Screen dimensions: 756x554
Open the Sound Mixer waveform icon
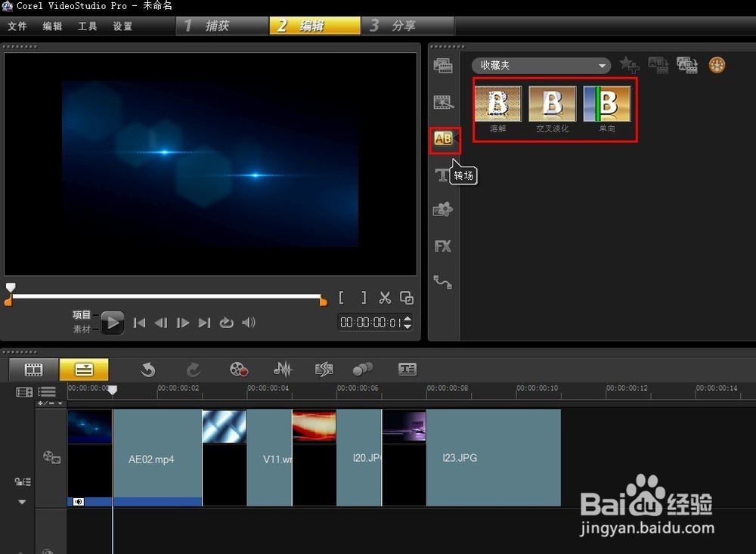click(x=283, y=370)
